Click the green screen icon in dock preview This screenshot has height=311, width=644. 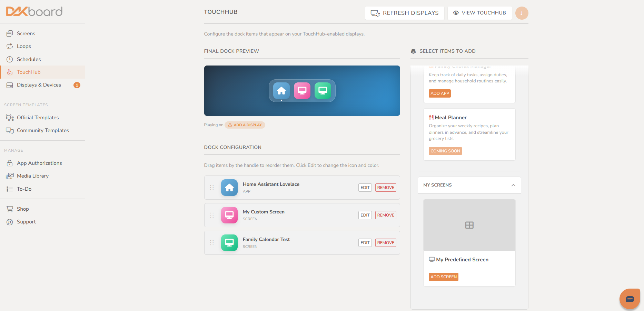(323, 91)
